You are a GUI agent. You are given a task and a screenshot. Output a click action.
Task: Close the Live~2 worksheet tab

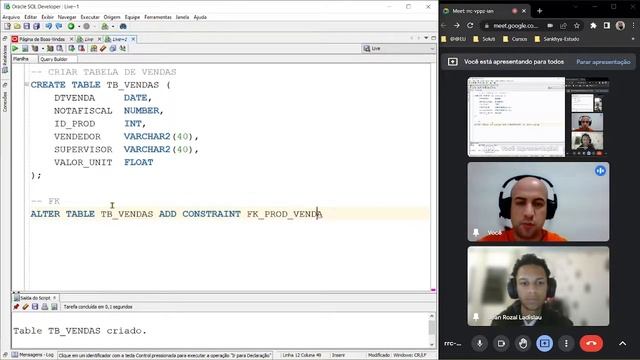tap(133, 39)
